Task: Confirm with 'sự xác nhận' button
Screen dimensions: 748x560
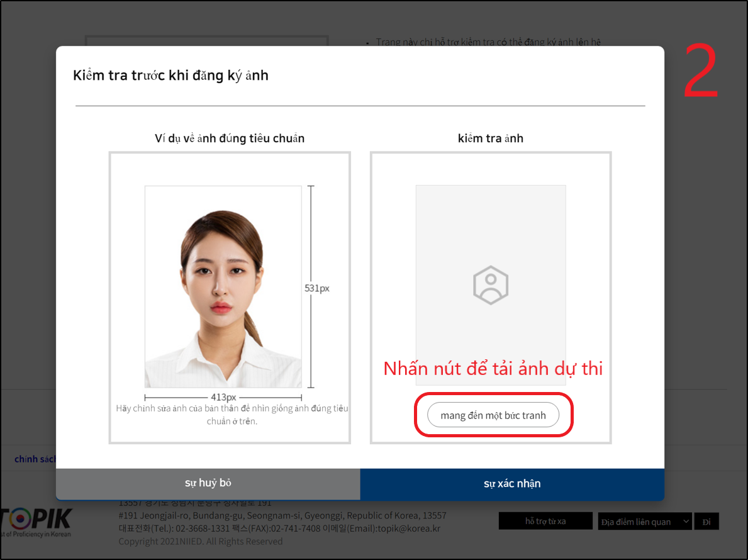Action: (x=511, y=483)
